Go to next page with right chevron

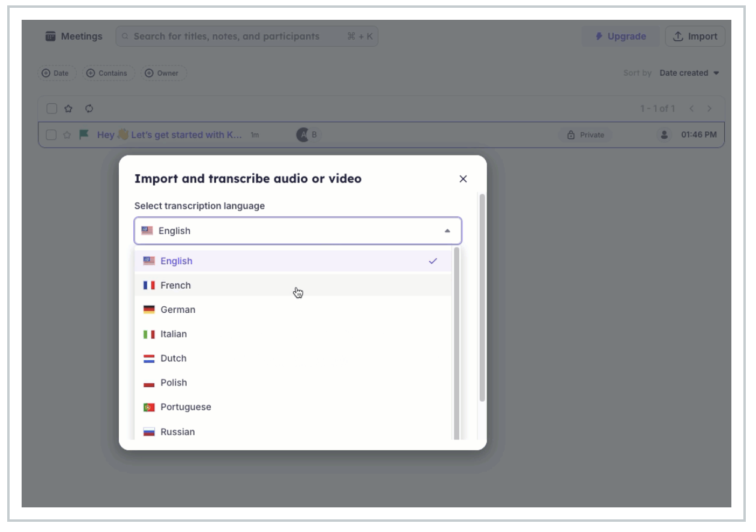(x=709, y=109)
